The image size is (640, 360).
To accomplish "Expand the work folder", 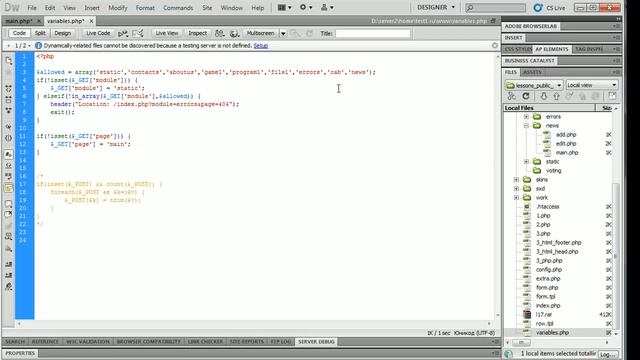I will [516, 198].
